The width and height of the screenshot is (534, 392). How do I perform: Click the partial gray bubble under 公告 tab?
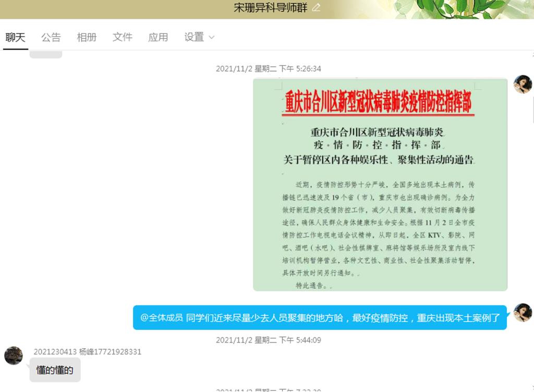click(x=46, y=54)
